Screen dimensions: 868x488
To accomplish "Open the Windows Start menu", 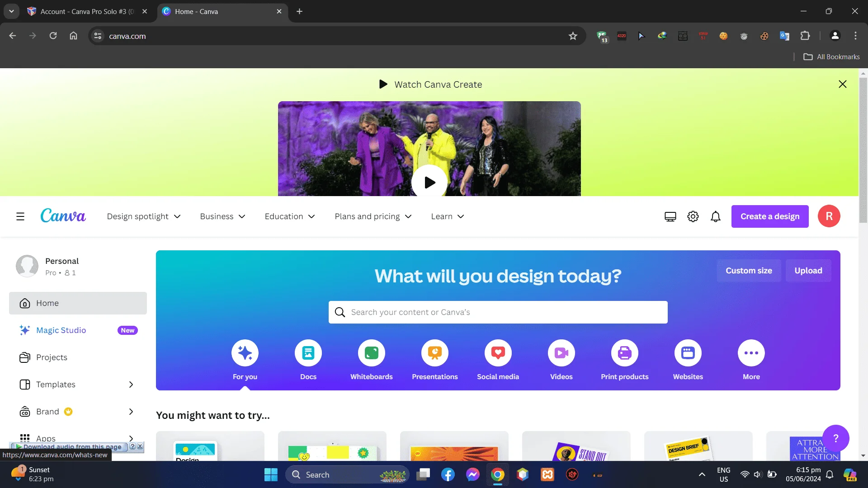I will 271,474.
